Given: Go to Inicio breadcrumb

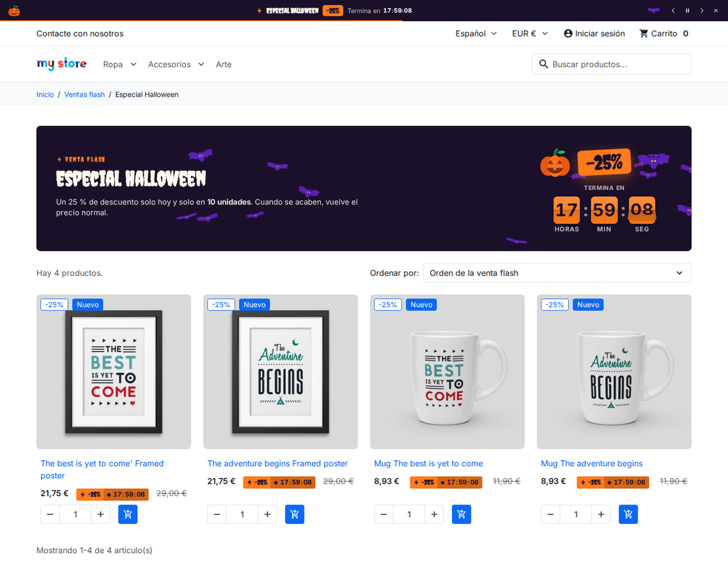Looking at the screenshot, I should point(45,95).
